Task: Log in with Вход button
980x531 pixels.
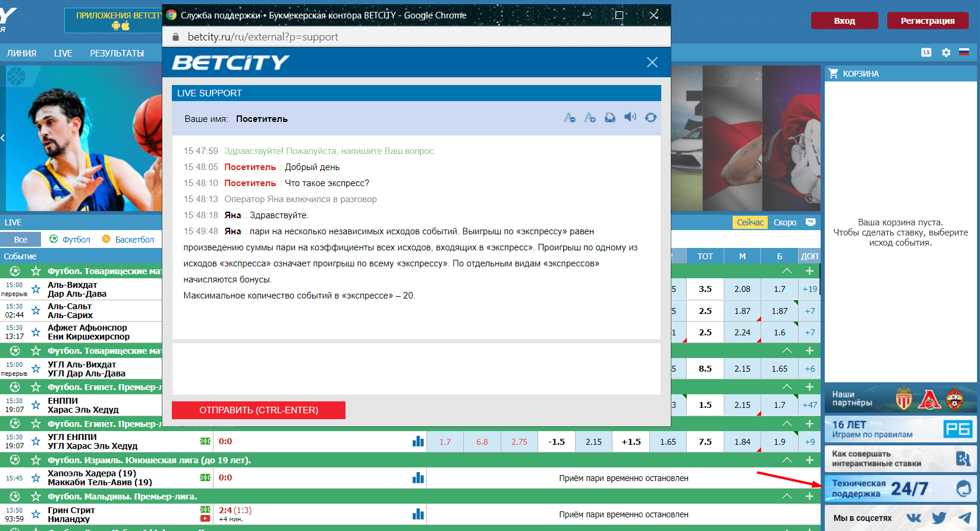Action: pos(844,21)
